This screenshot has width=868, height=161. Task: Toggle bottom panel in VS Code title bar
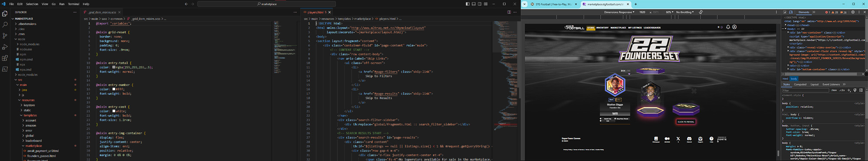pos(473,4)
